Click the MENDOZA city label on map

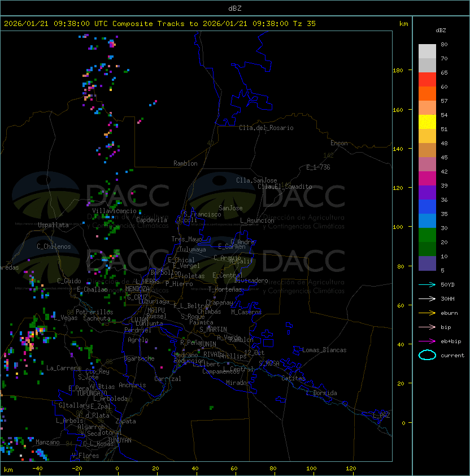[x=137, y=289]
